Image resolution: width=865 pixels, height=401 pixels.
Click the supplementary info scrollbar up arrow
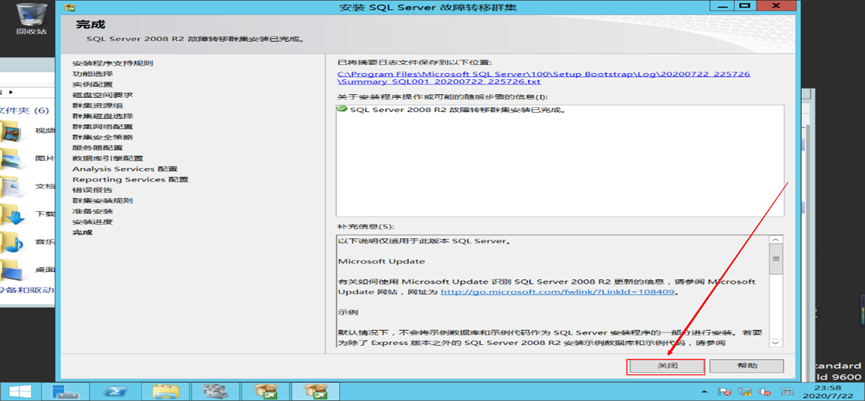(x=776, y=240)
